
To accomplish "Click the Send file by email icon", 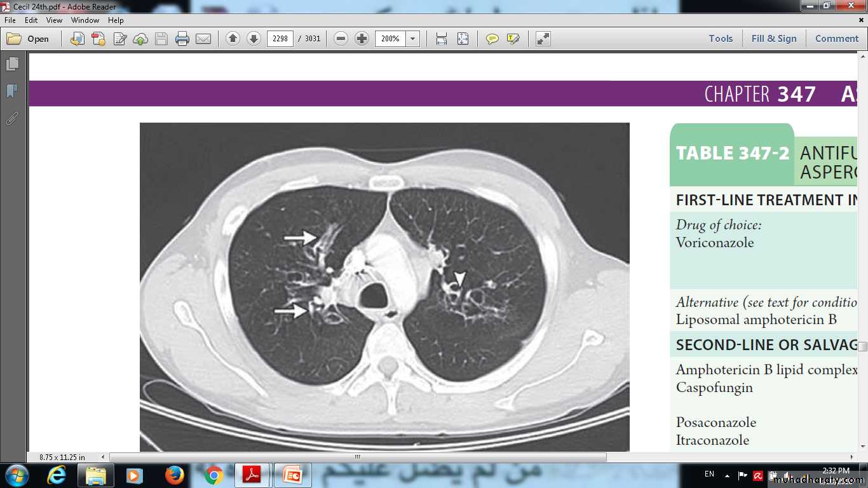I will (x=203, y=39).
